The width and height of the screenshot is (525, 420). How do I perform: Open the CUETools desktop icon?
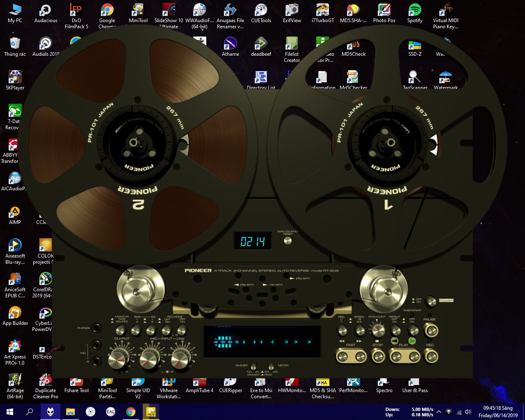coord(261,14)
